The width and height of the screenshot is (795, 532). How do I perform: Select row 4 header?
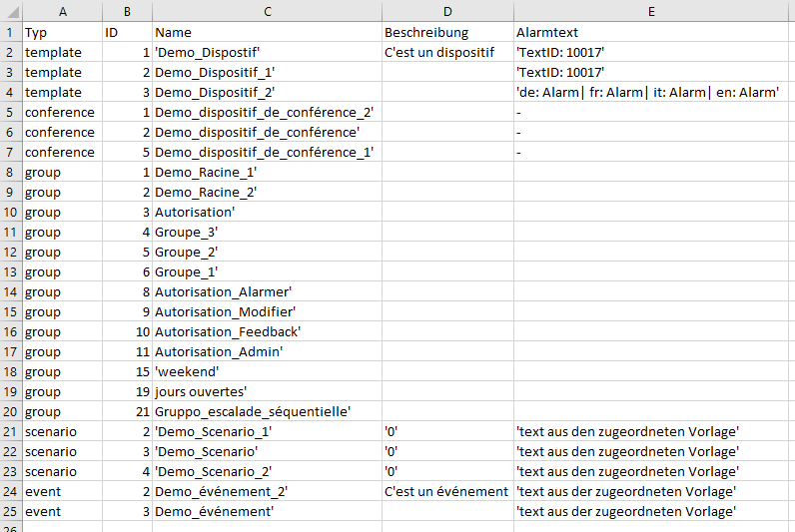coord(11,92)
